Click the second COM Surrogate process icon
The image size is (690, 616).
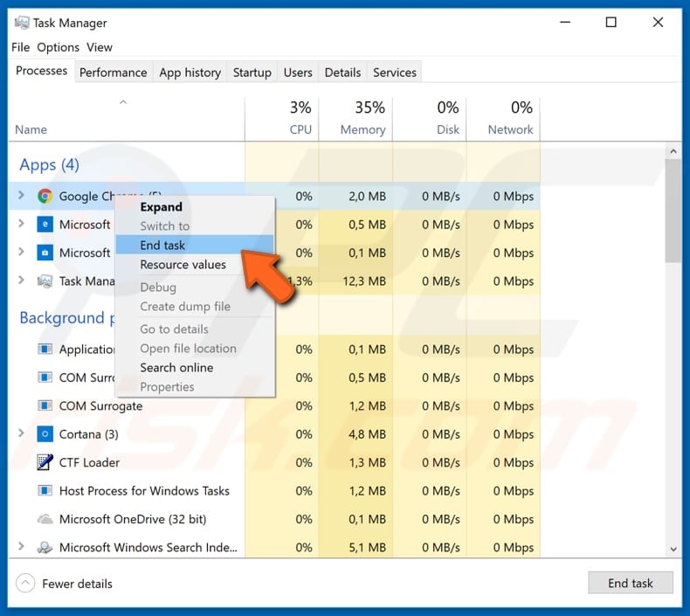(x=45, y=406)
